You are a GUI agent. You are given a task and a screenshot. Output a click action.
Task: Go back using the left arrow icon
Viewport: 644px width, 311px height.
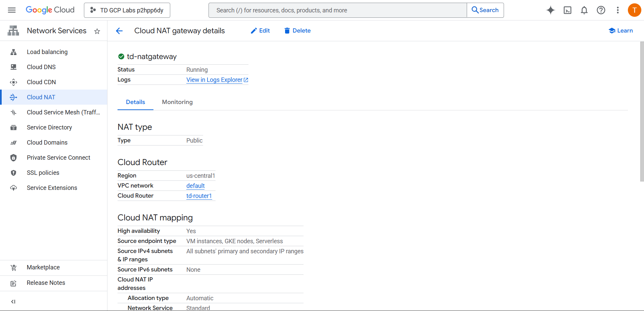(x=119, y=31)
